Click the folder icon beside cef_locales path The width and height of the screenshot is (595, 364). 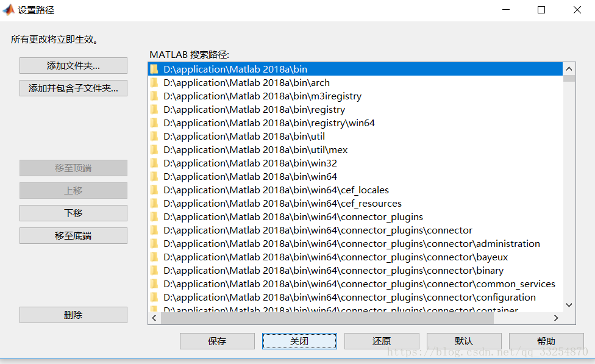click(154, 190)
